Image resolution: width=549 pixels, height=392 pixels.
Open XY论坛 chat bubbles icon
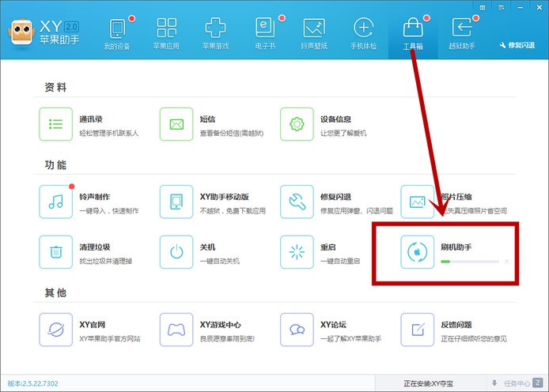[x=297, y=330]
